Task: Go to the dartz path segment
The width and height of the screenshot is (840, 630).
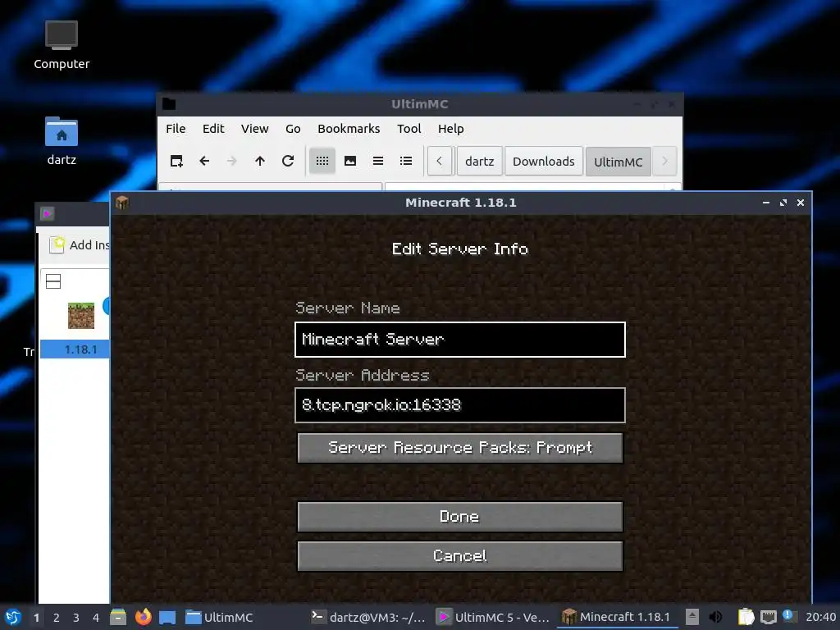Action: (x=479, y=162)
